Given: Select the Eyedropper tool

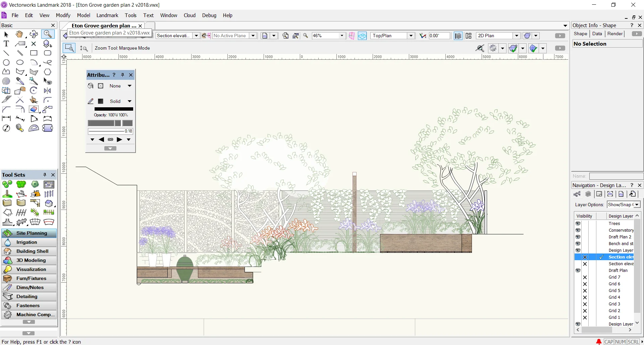Looking at the screenshot, I should pos(20,81).
